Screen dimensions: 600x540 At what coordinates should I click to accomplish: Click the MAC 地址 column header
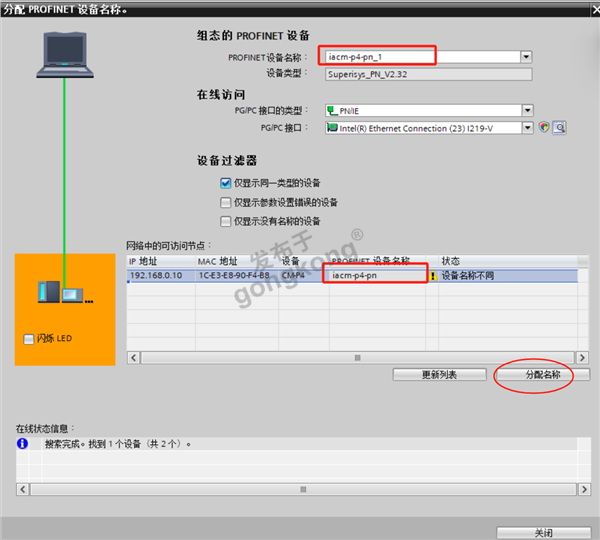pyautogui.click(x=237, y=261)
